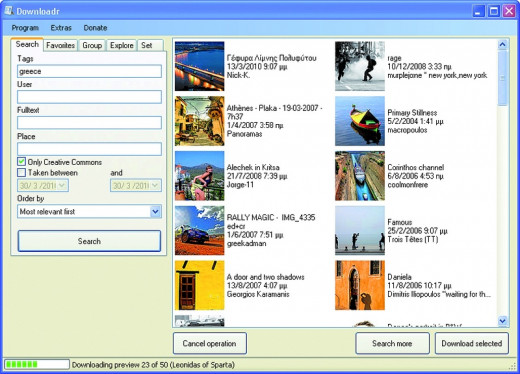Viewport: 520px width, 374px height.
Task: Open the start date picker dropdown
Action: pyautogui.click(x=62, y=186)
